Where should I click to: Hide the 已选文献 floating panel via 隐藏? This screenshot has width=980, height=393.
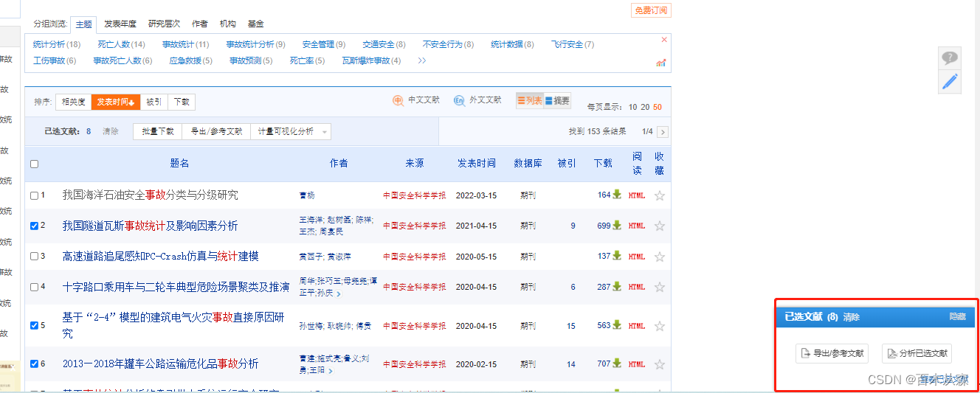point(957,316)
